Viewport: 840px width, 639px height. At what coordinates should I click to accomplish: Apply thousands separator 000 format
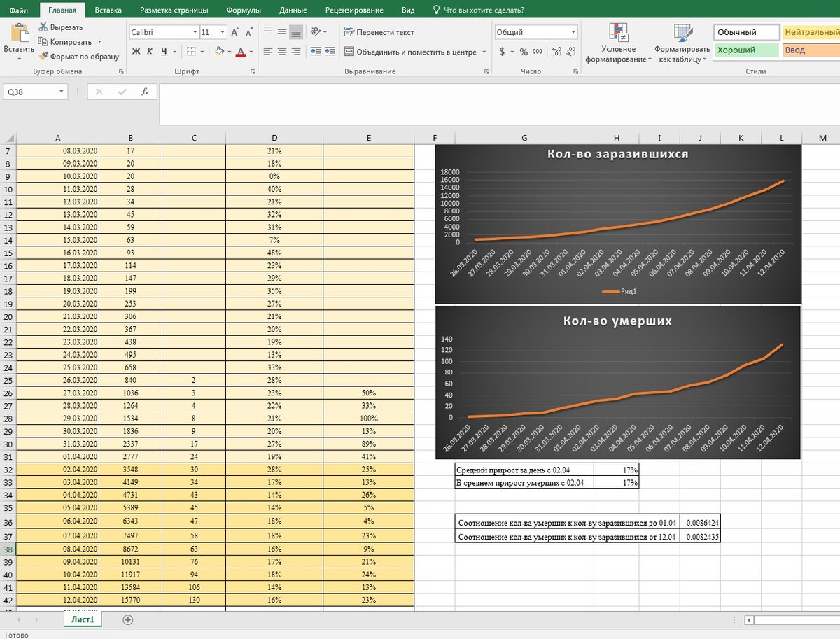point(538,52)
